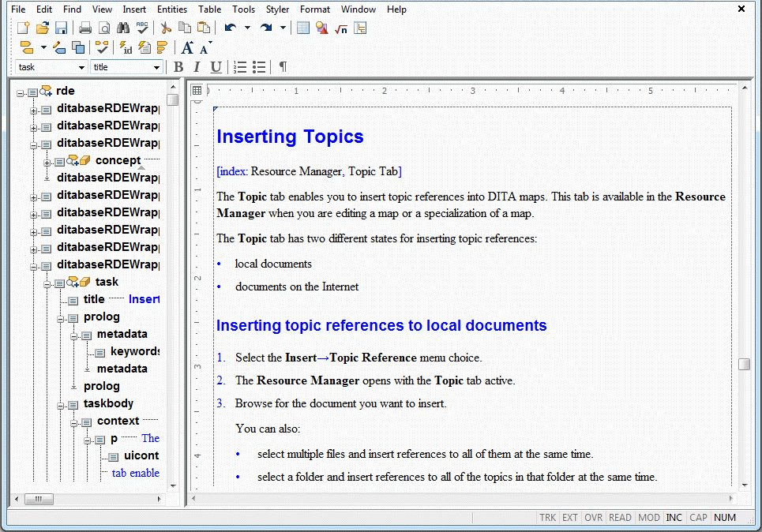Run the ABC spell checker
This screenshot has height=532, width=762.
142,28
